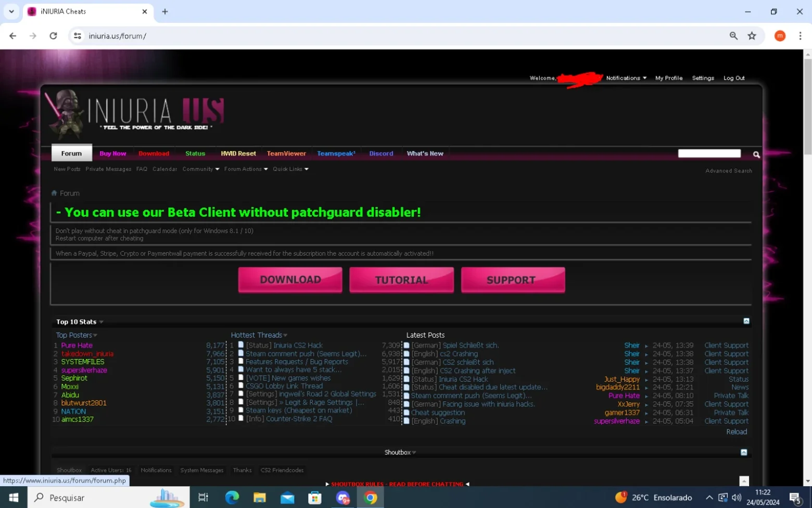Open thread '[VOTE] New games wishes'
The image size is (812, 508).
[288, 378]
